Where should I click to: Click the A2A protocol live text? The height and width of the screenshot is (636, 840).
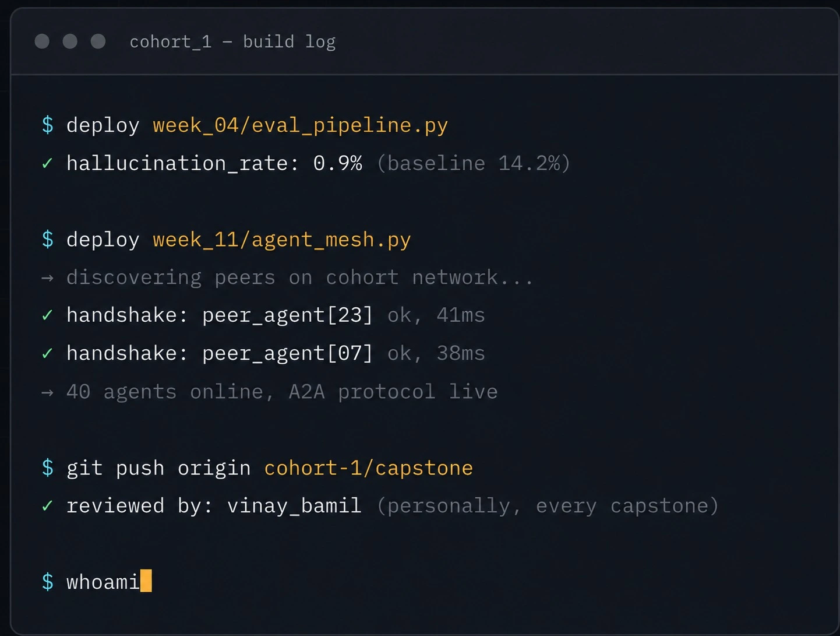pyautogui.click(x=393, y=392)
